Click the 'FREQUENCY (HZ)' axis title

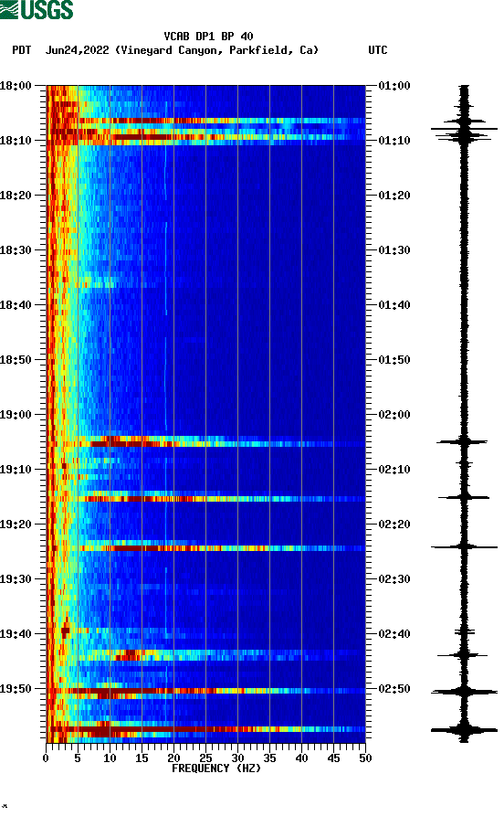[x=216, y=768]
